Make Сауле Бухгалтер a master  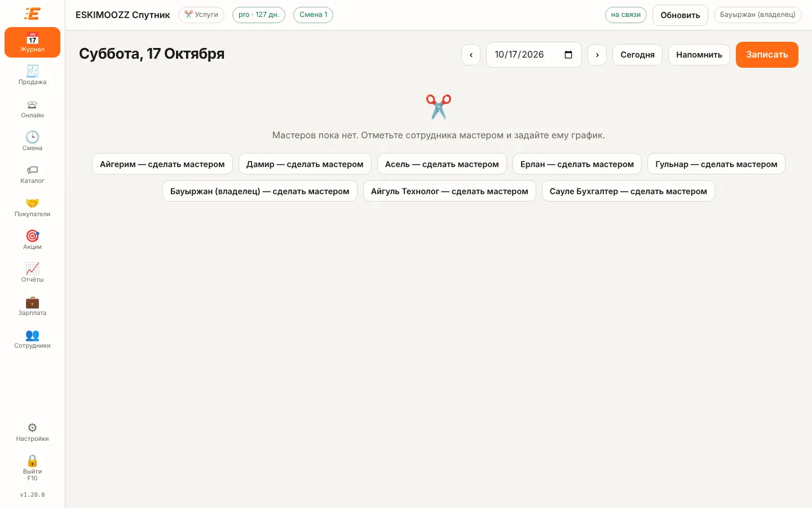(628, 191)
